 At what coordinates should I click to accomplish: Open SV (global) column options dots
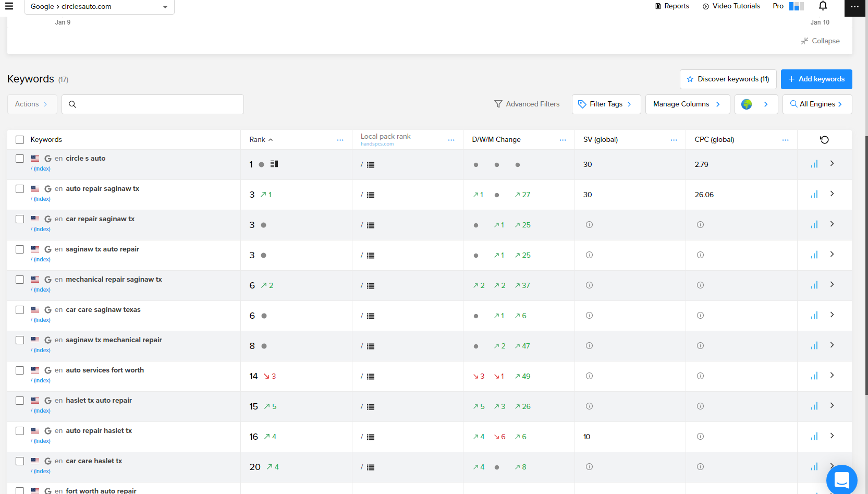pos(674,140)
